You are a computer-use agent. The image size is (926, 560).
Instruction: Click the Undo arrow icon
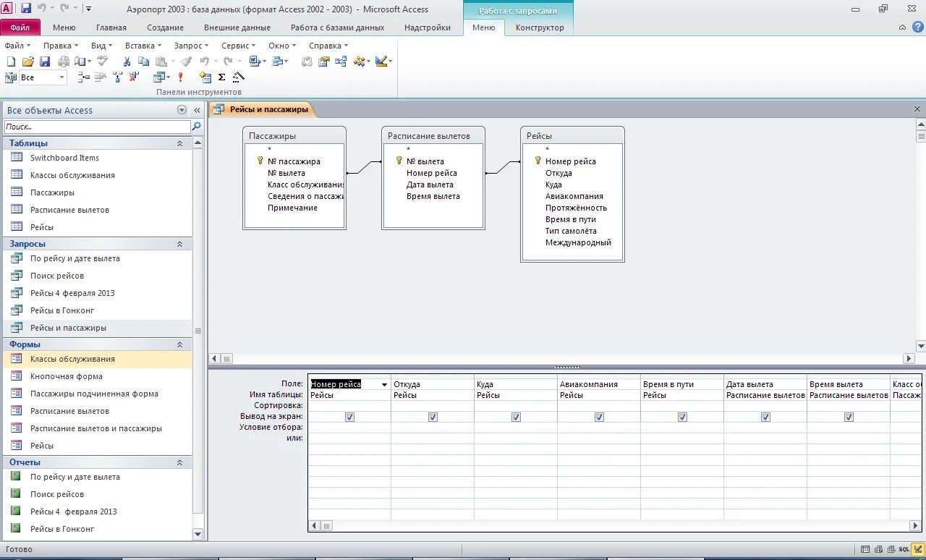click(x=205, y=61)
